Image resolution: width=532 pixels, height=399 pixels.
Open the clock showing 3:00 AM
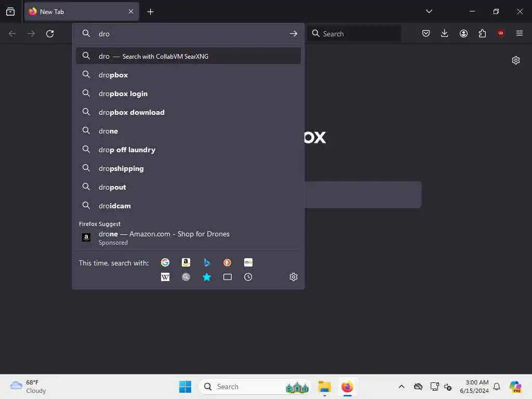474,387
